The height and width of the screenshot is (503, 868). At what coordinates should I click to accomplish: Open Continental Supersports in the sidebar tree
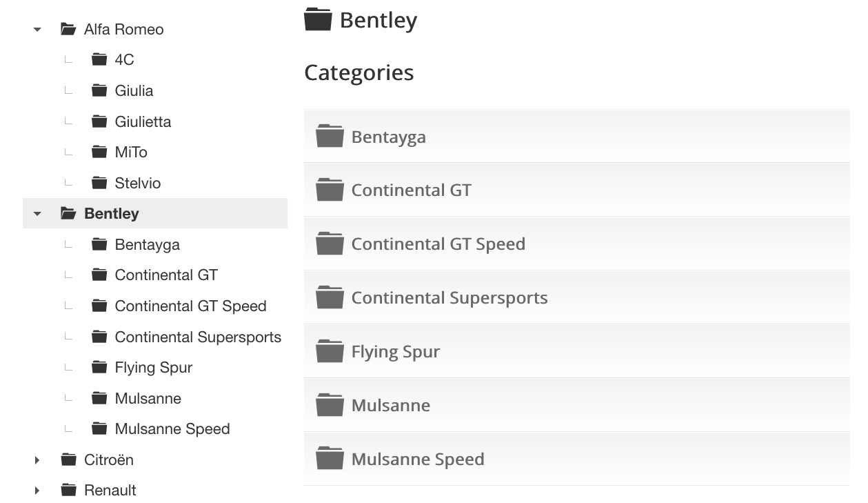coord(198,337)
